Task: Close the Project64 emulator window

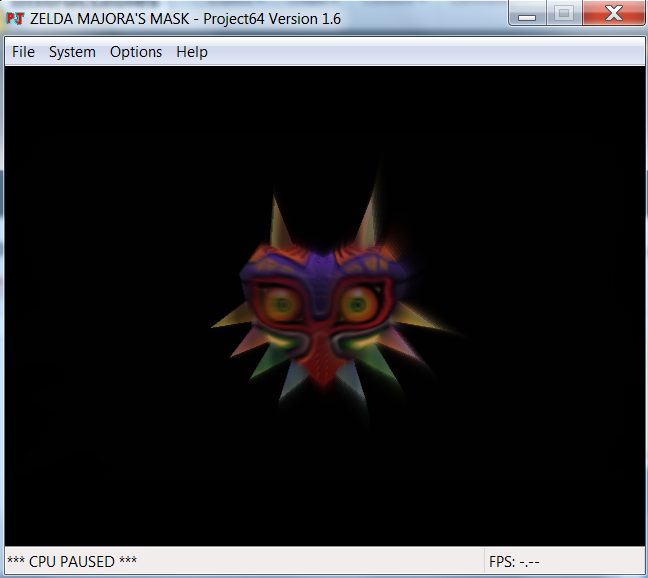Action: click(x=610, y=15)
